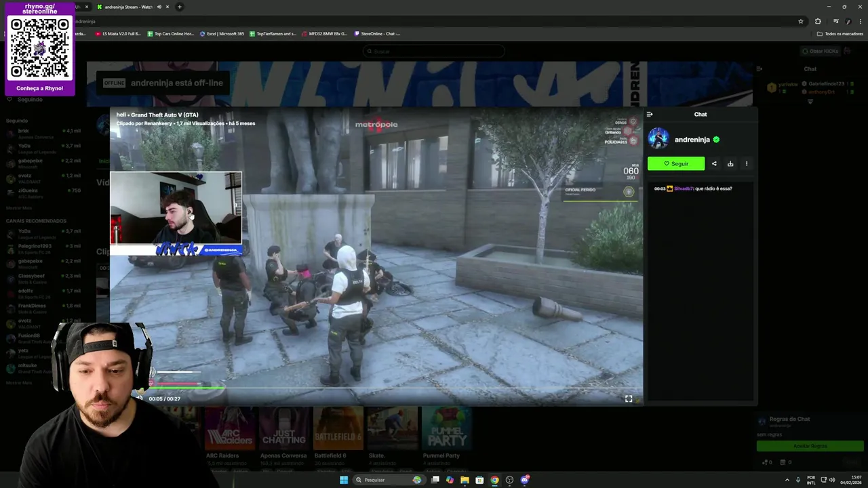Open the MFD32 BMW E8x bookmark

324,34
